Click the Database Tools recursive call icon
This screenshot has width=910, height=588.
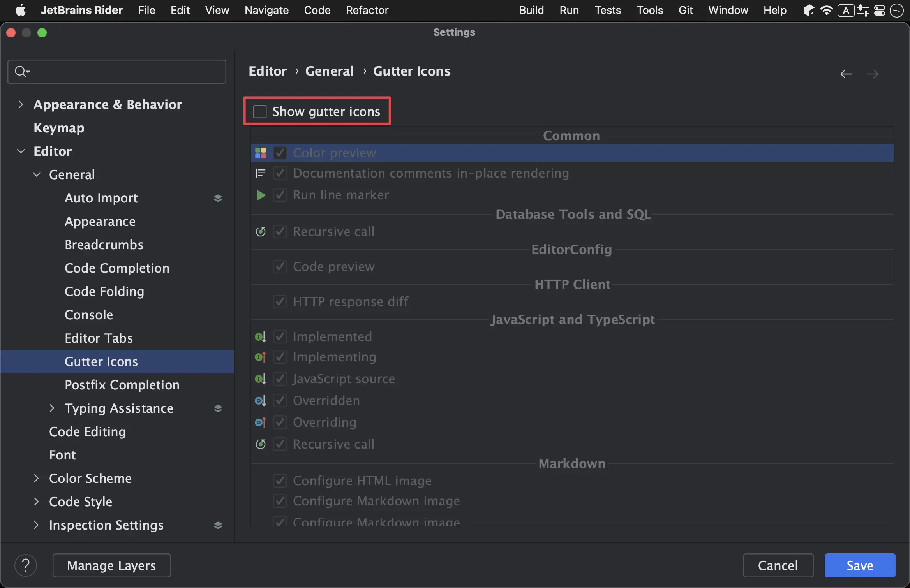261,232
